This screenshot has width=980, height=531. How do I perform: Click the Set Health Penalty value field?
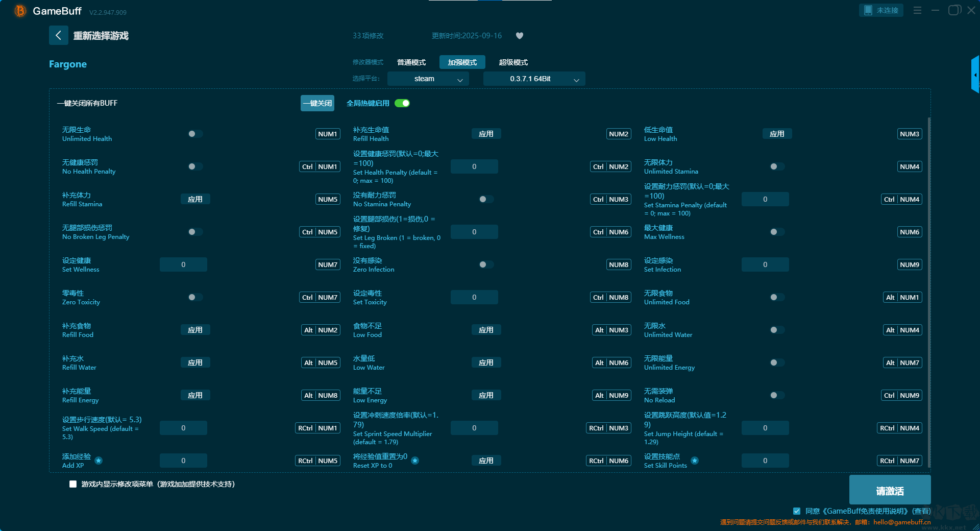(x=474, y=166)
